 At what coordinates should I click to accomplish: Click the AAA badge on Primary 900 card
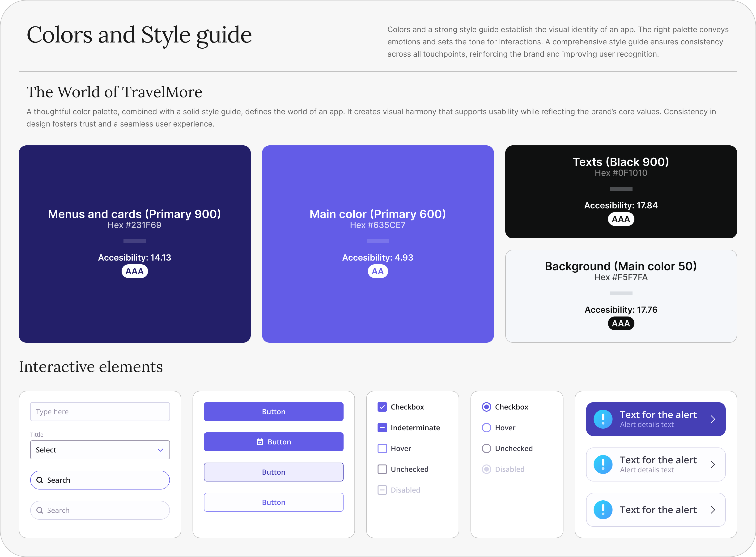click(x=135, y=271)
